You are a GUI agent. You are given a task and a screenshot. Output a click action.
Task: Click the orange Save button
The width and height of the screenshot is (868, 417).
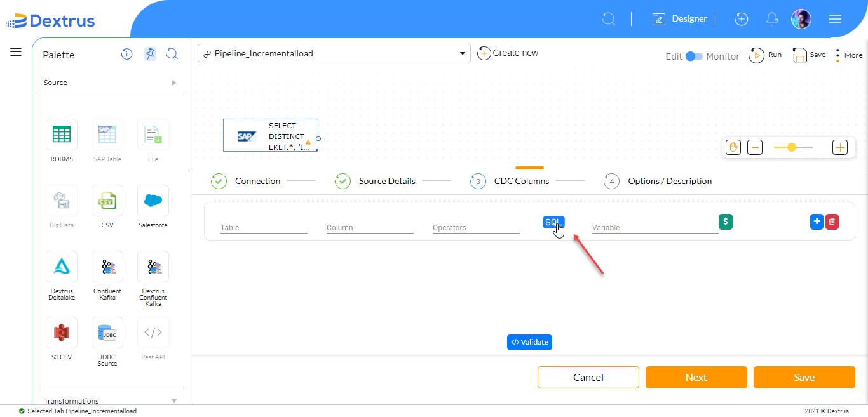pos(804,377)
